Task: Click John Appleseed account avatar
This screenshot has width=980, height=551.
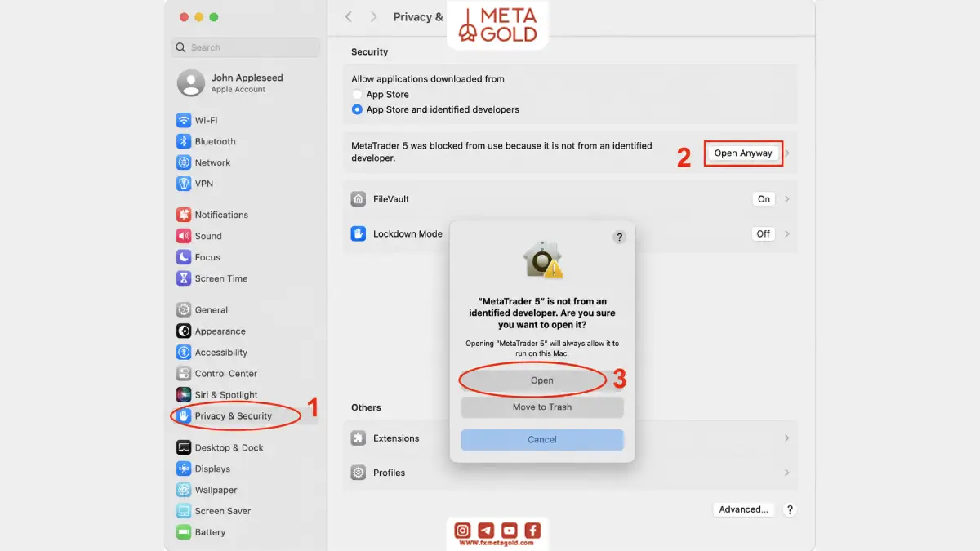Action: [191, 82]
